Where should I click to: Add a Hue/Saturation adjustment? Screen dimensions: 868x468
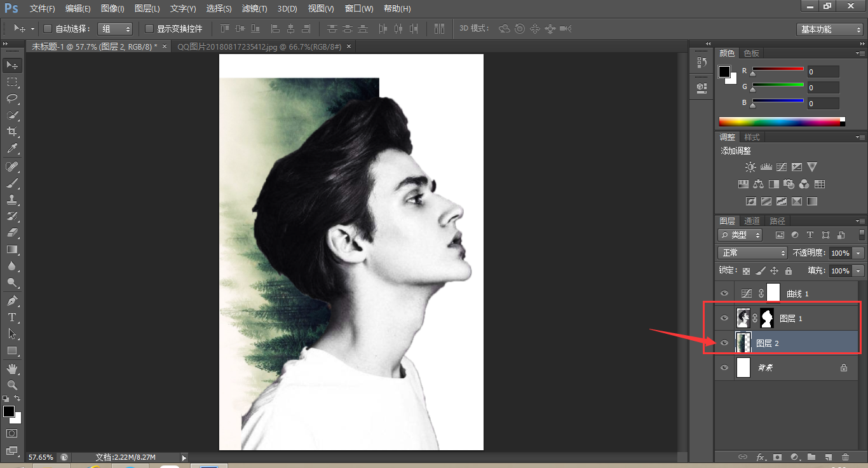point(743,184)
